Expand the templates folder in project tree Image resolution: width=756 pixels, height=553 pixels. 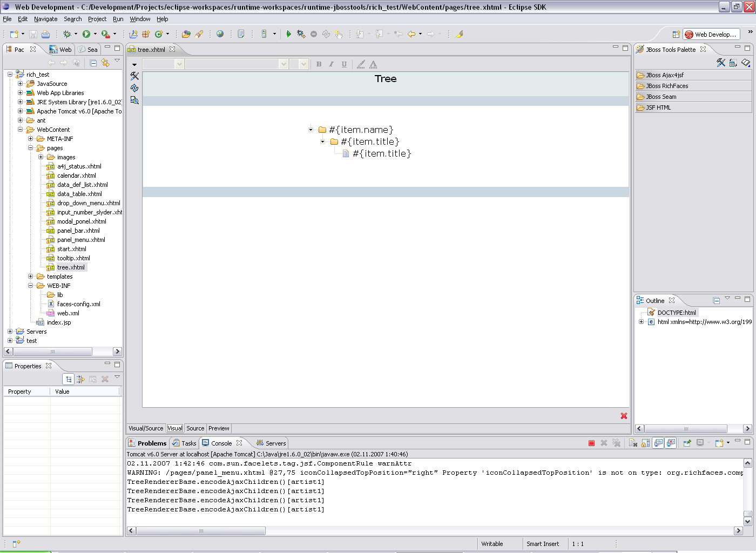pos(31,276)
